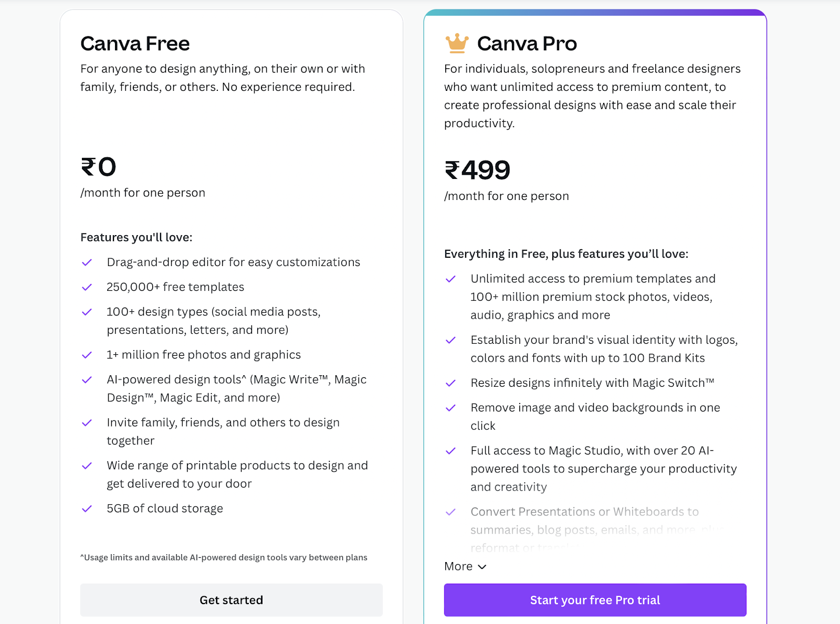Click the checkmark beside 250,000+ free templates
Image resolution: width=840 pixels, height=624 pixels.
point(87,287)
